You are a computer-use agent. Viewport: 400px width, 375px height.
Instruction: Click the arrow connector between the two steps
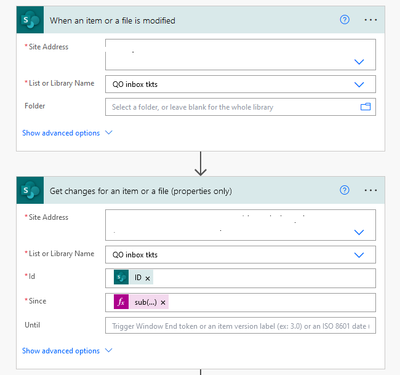click(x=200, y=164)
